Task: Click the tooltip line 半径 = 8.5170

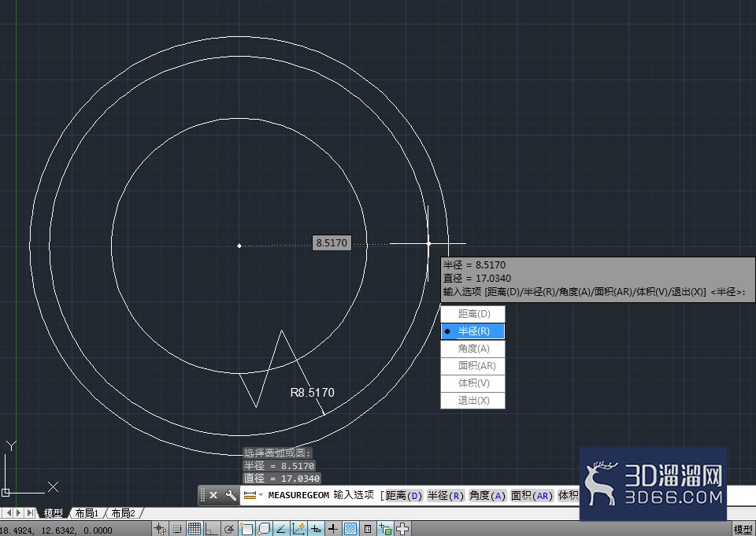Action: tap(474, 264)
